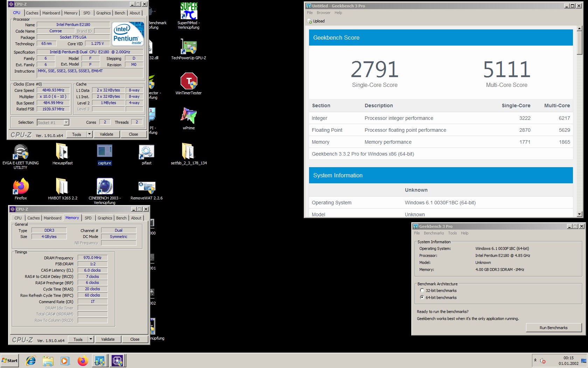Open Browser menu in Geekbench results
The height and width of the screenshot is (368, 588).
tap(323, 13)
